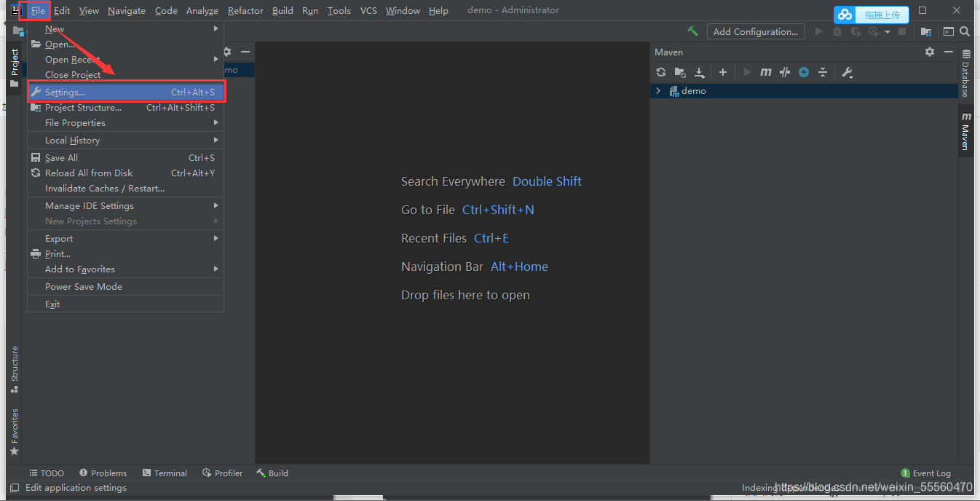Expand Local History submenu
This screenshot has width=980, height=501.
click(x=125, y=141)
